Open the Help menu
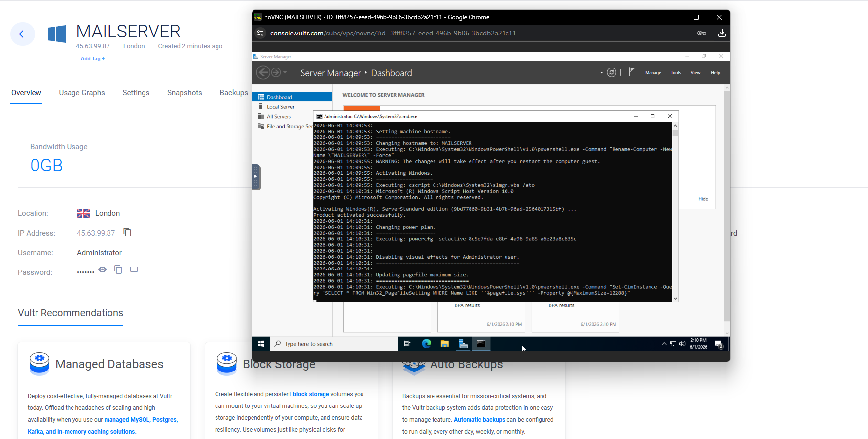The height and width of the screenshot is (439, 868). click(715, 73)
